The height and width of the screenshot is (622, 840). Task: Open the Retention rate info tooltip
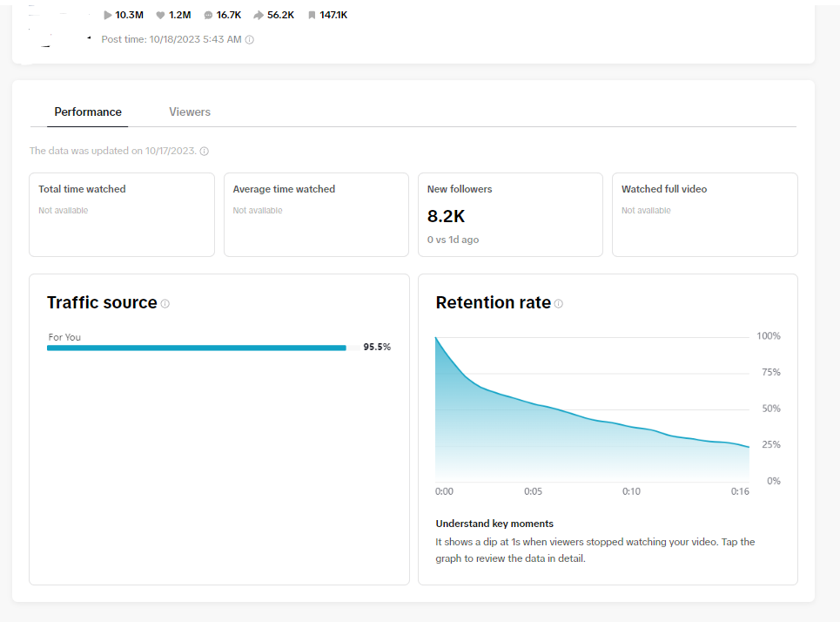[560, 303]
